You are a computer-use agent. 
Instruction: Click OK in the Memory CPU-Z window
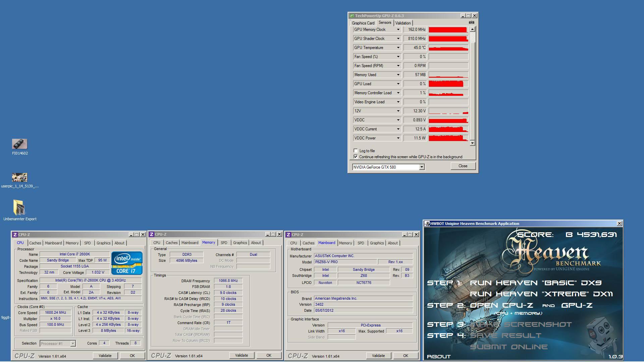pos(269,355)
